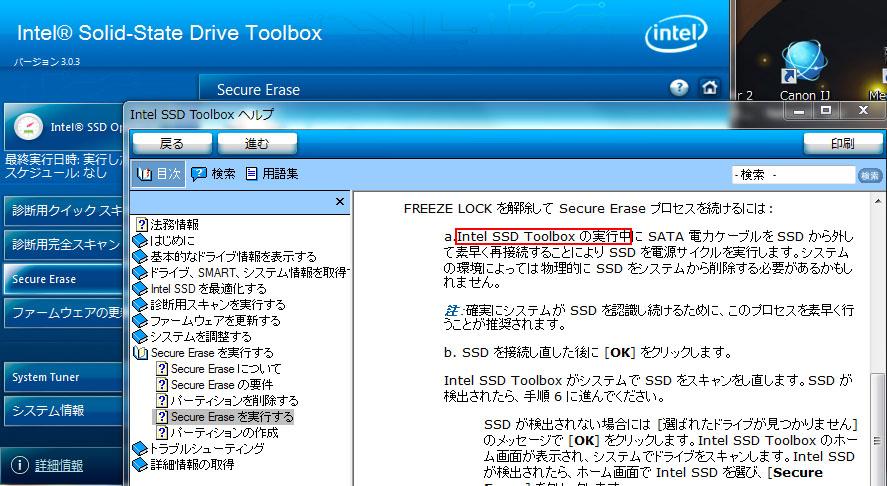This screenshot has width=887, height=486.
Task: Click the page icon beside Secure Erase の要件
Action: tap(162, 385)
